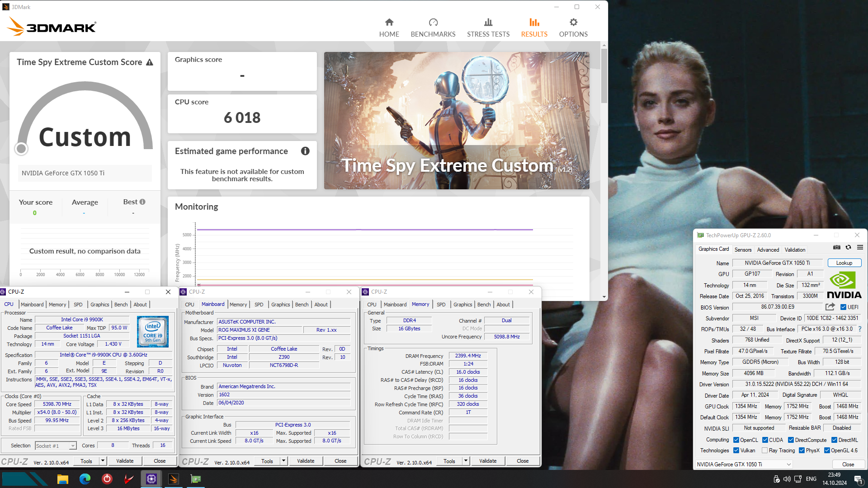
Task: Take a GPU-Z screenshot with camera icon
Action: 837,247
